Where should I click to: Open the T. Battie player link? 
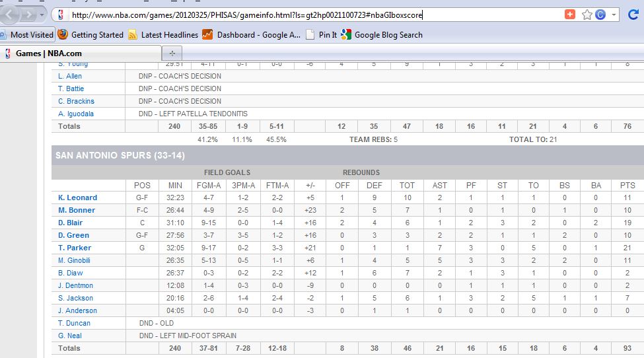coord(71,89)
